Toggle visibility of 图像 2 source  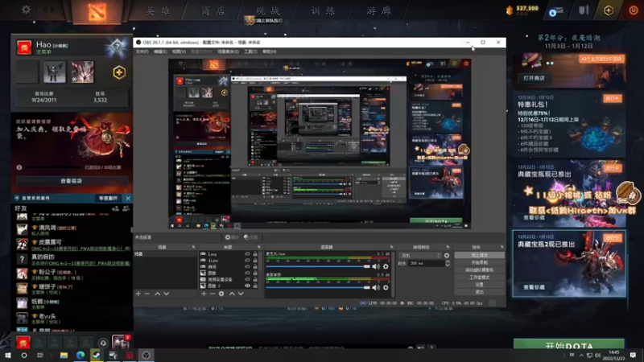point(247,286)
